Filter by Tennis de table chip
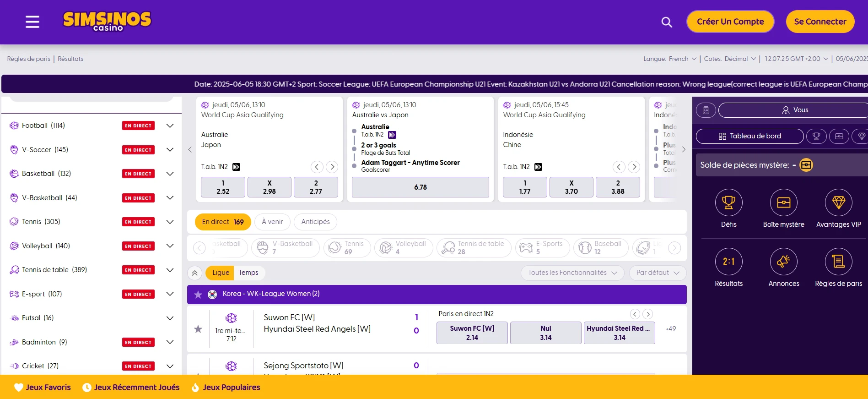Viewport: 868px width, 399px height. point(474,248)
